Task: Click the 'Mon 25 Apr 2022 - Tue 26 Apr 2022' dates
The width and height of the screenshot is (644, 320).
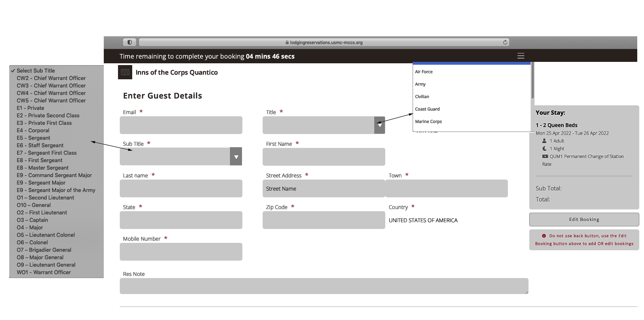Action: (572, 133)
